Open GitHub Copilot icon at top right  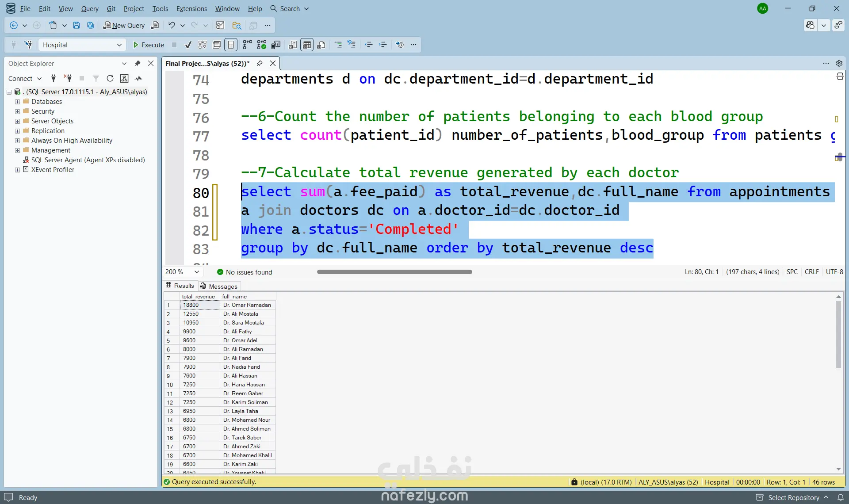tap(810, 25)
